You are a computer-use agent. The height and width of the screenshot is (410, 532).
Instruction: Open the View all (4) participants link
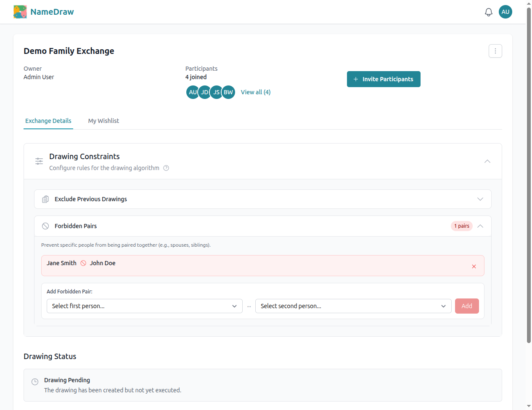click(x=255, y=92)
